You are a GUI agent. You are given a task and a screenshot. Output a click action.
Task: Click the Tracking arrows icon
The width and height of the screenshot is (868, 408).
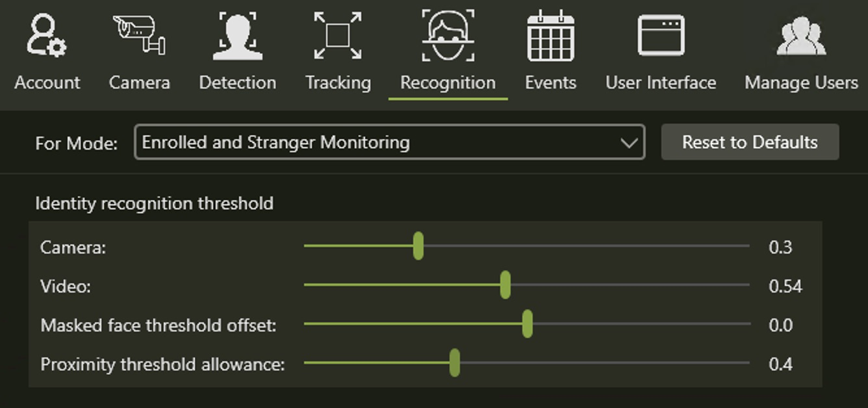338,36
